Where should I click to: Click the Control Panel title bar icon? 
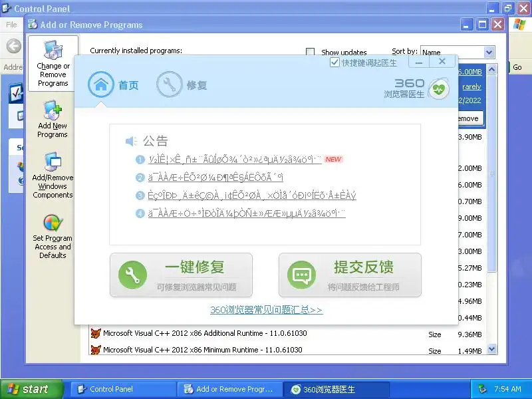click(x=7, y=8)
